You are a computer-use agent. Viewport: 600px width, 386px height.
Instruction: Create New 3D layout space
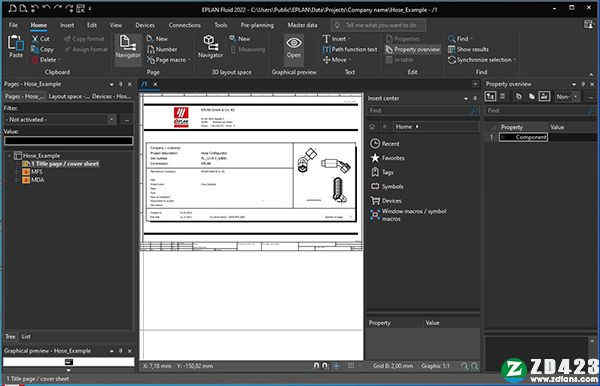click(x=240, y=39)
